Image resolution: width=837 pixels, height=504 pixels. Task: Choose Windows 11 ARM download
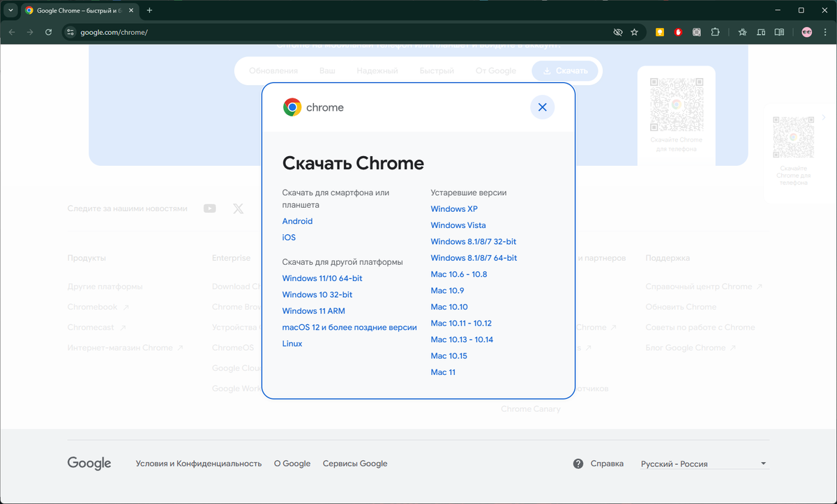point(314,311)
